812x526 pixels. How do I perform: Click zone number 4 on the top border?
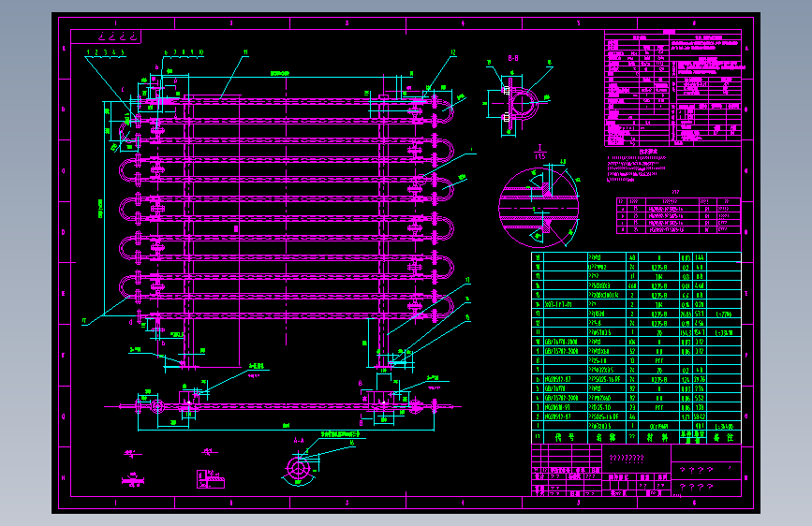coord(463,23)
